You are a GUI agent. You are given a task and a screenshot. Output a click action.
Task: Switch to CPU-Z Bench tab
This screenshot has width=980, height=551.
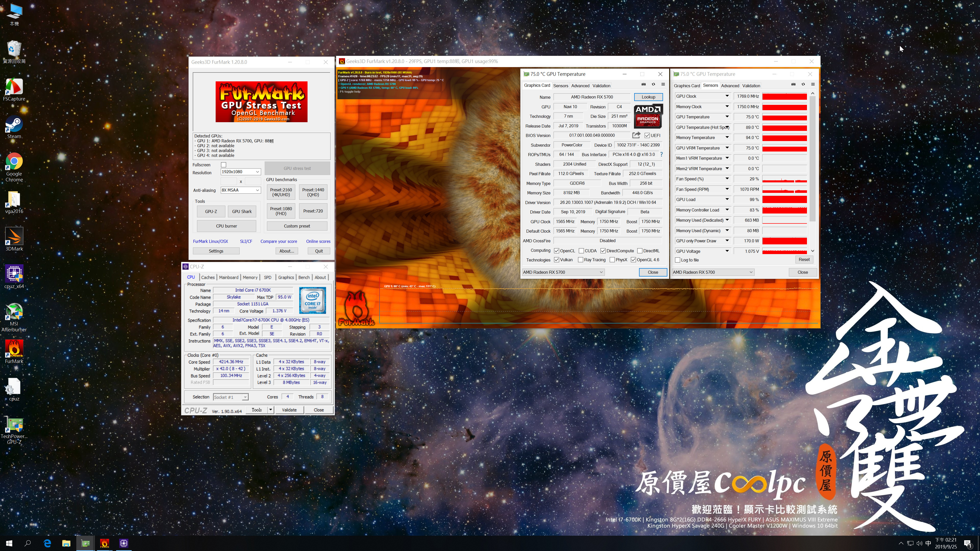tap(304, 277)
